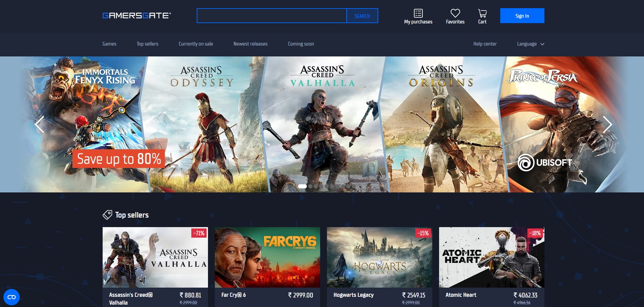This screenshot has width=644, height=307.
Task: Expand the Language dropdown
Action: [530, 44]
